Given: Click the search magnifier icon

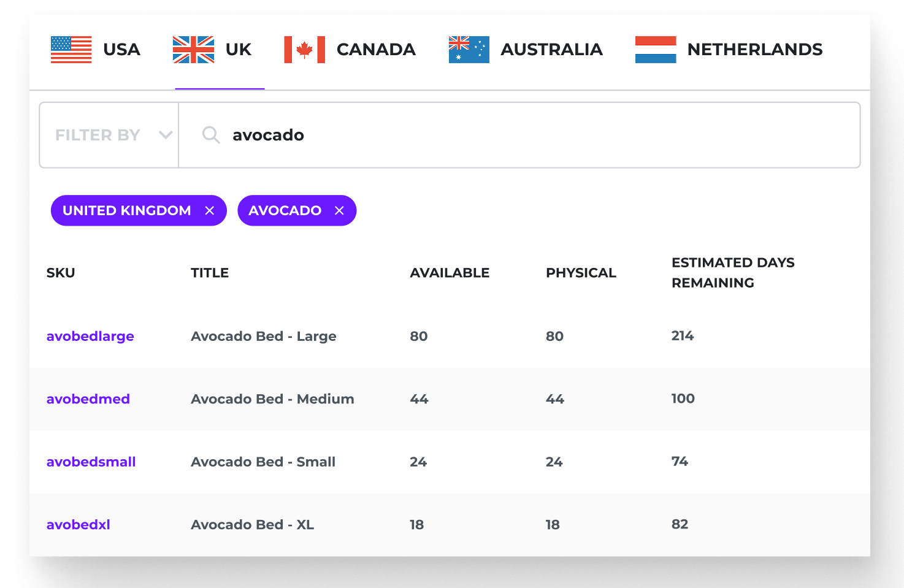Looking at the screenshot, I should click(211, 135).
